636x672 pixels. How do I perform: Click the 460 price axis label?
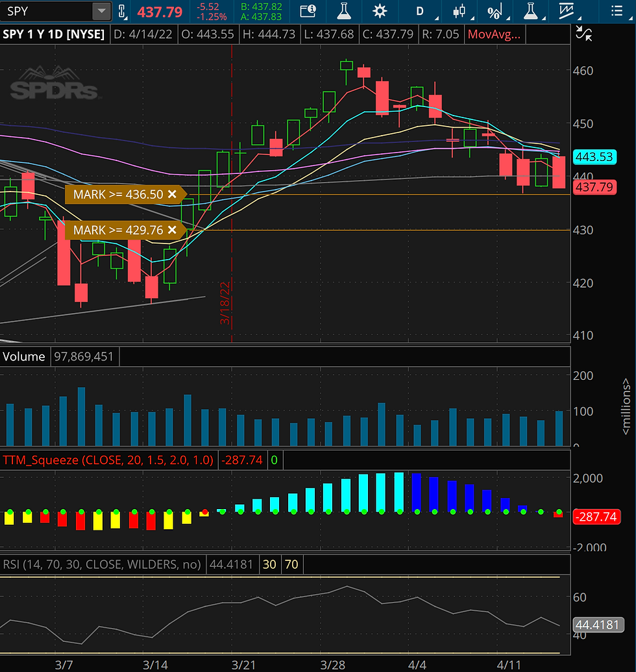pos(583,70)
